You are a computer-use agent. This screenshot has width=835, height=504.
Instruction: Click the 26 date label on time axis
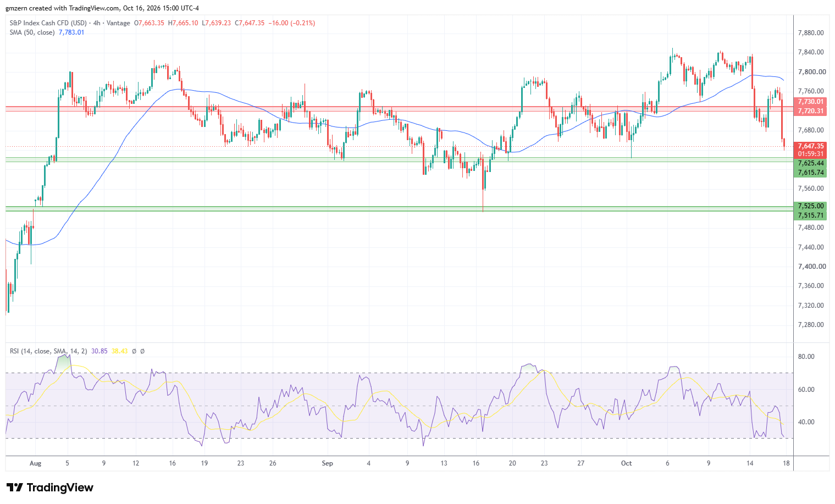pos(273,463)
